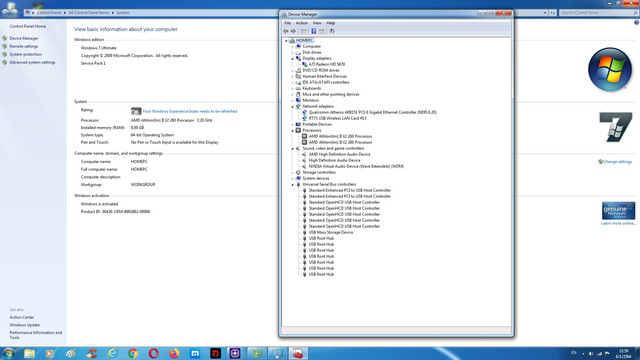This screenshot has width=640, height=360.
Task: Open the File menu in Device Manager
Action: click(288, 23)
